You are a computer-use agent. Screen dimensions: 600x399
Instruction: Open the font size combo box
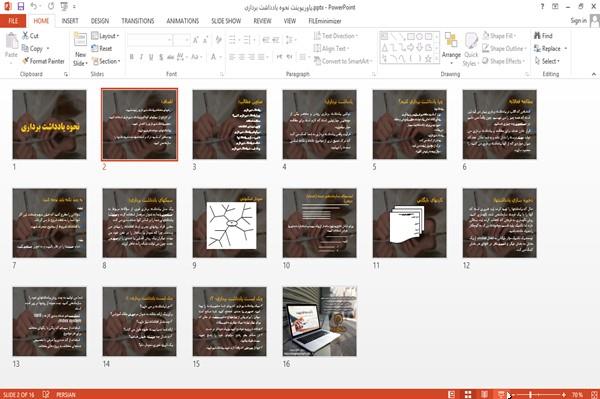pyautogui.click(x=181, y=40)
